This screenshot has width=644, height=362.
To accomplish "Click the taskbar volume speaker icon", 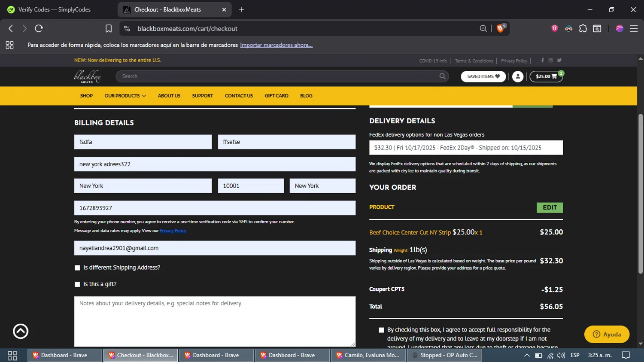I will pos(561,355).
